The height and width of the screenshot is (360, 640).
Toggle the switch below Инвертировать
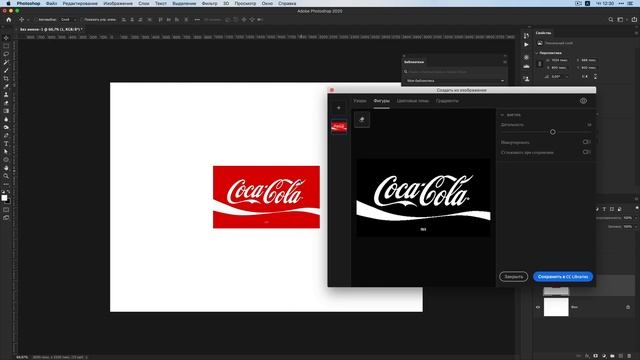[587, 152]
